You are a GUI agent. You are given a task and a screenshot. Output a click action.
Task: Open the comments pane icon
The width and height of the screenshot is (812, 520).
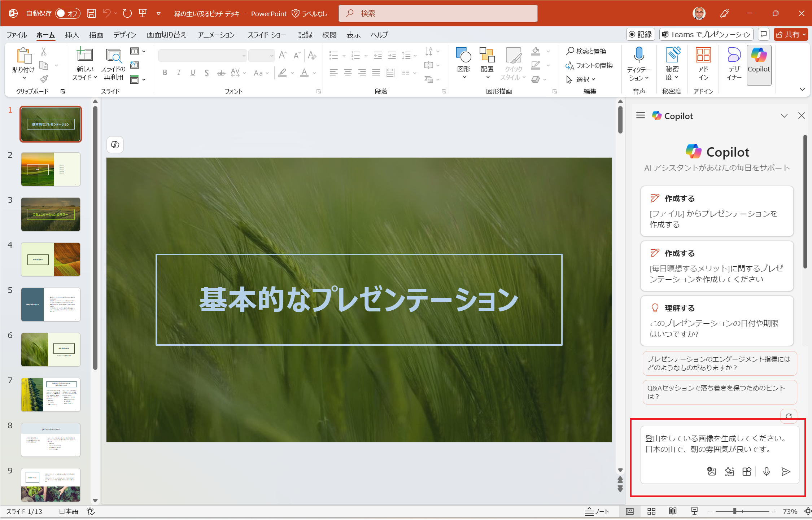pos(763,34)
